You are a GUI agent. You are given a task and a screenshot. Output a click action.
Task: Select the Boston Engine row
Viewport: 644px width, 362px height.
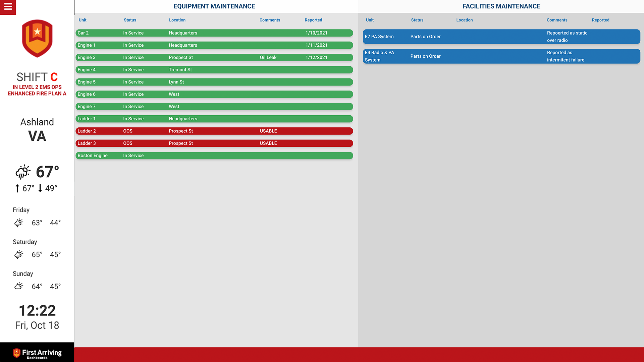pyautogui.click(x=214, y=156)
